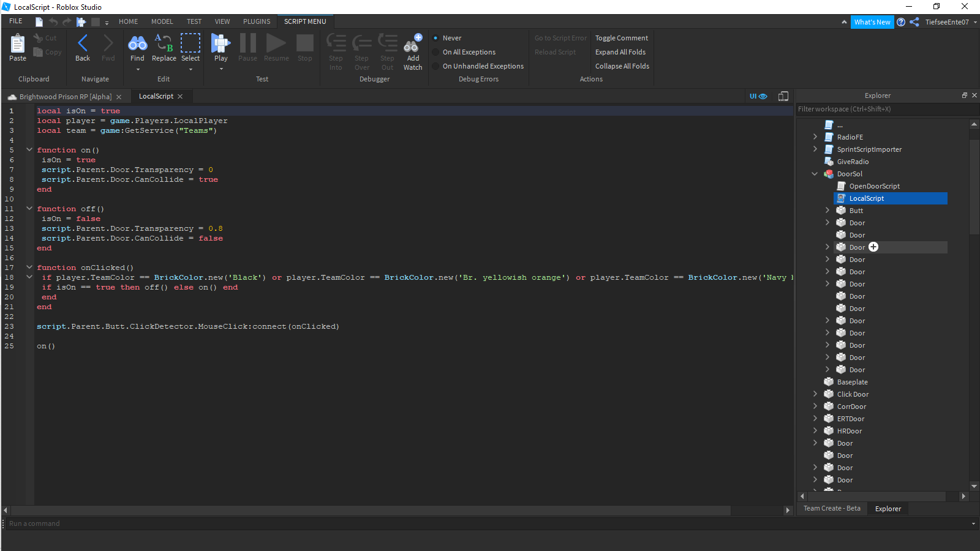Click the Fwd navigation arrow
Screen dimensions: 980x551
108,43
